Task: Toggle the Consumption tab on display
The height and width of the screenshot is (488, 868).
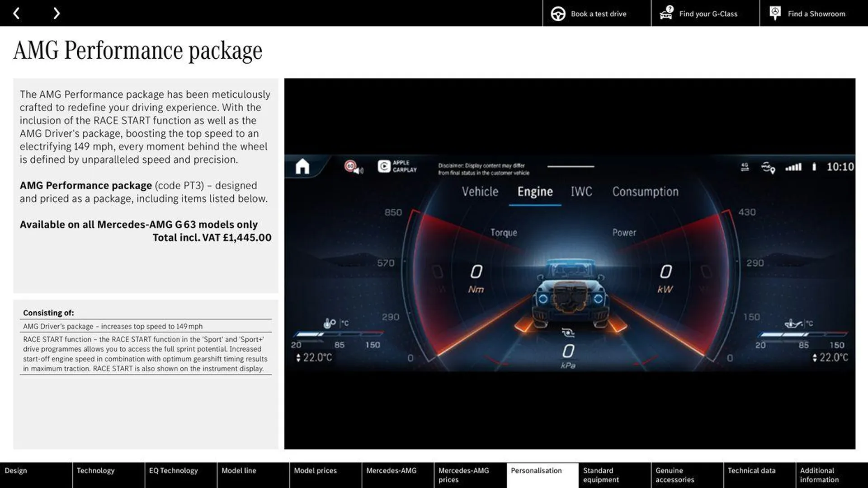Action: coord(646,191)
